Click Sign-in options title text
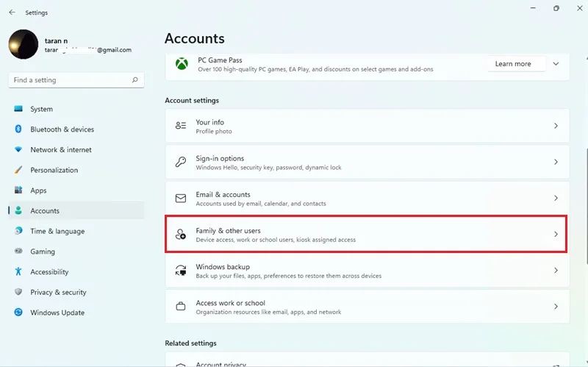The image size is (588, 367). (x=220, y=158)
